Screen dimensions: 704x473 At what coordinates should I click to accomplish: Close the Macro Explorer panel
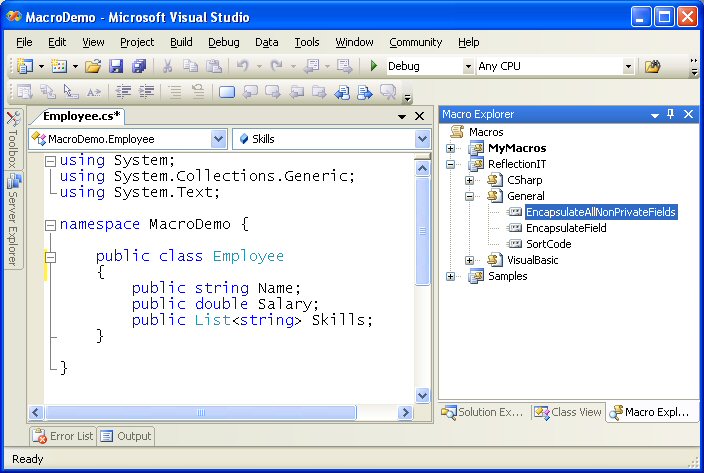tap(688, 114)
